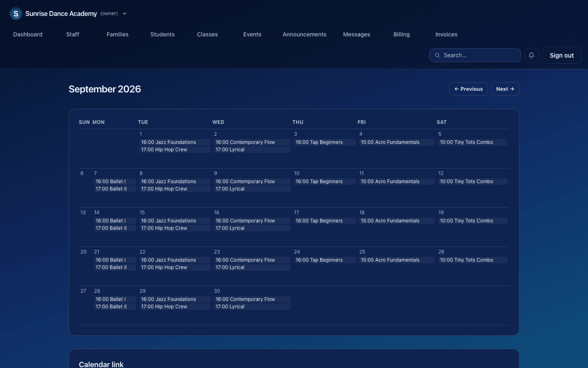Open Contemporary Flow on September 30

[252, 299]
